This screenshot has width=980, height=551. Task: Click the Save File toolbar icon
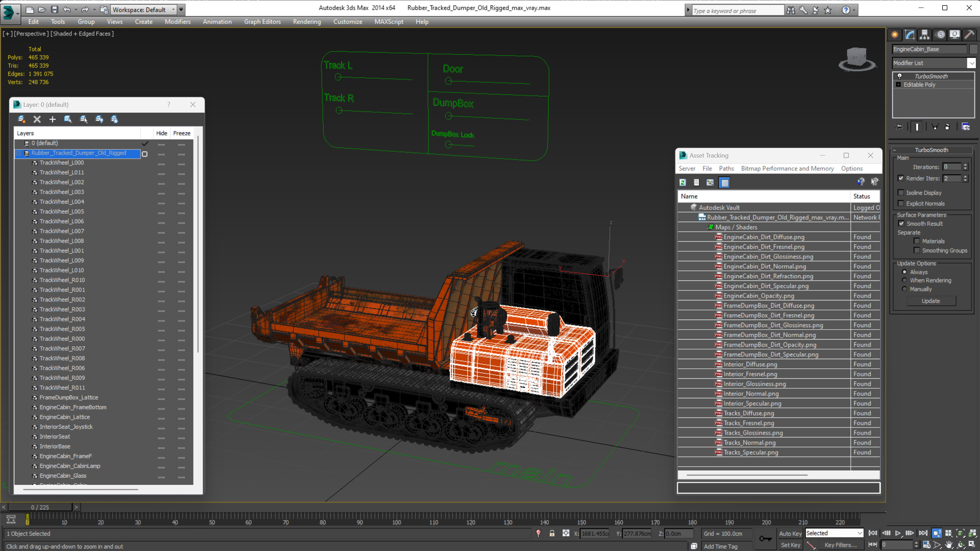54,10
